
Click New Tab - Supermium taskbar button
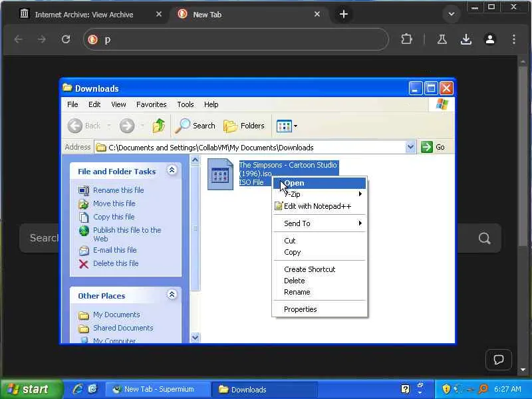[x=158, y=389]
